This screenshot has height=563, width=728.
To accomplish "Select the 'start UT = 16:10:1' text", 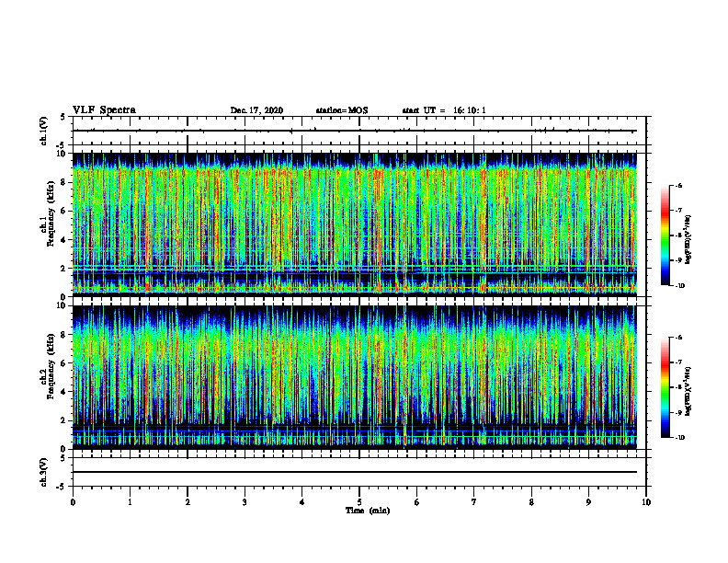I will [444, 110].
